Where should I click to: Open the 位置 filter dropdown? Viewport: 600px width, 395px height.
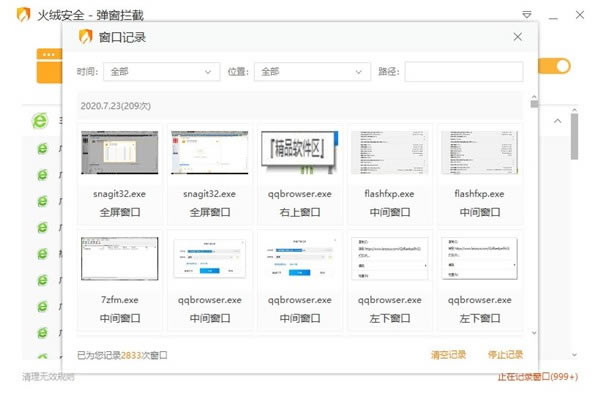pyautogui.click(x=312, y=72)
